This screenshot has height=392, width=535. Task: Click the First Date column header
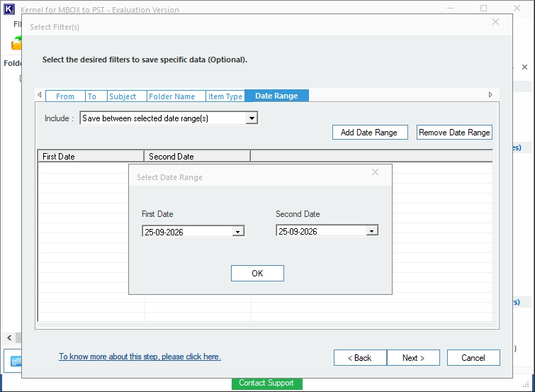pyautogui.click(x=91, y=157)
